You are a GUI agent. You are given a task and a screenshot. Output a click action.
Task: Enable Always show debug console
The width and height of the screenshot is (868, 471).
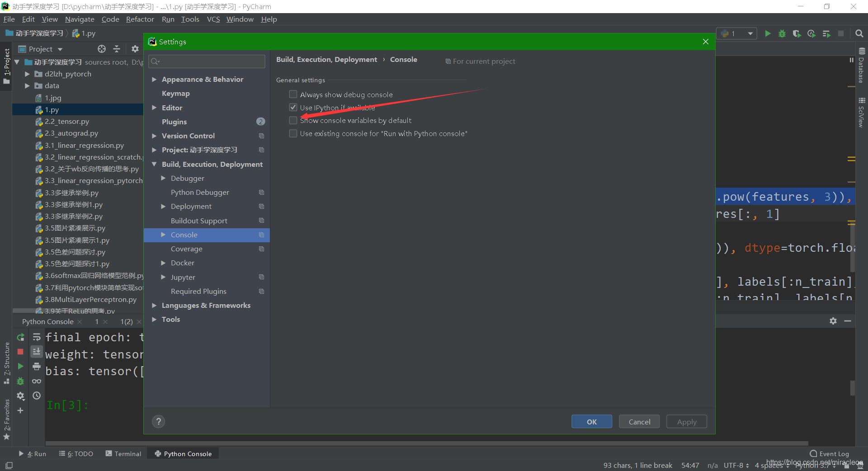coord(293,94)
